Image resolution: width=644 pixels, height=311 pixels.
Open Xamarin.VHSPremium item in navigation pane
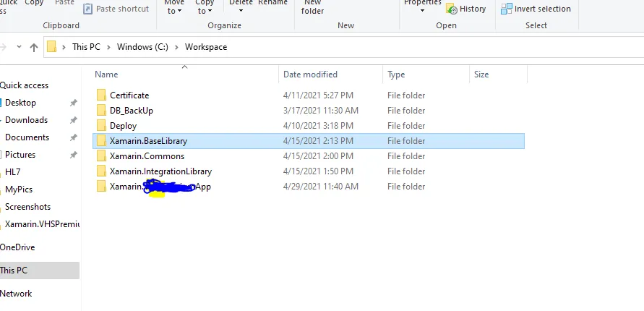[43, 224]
